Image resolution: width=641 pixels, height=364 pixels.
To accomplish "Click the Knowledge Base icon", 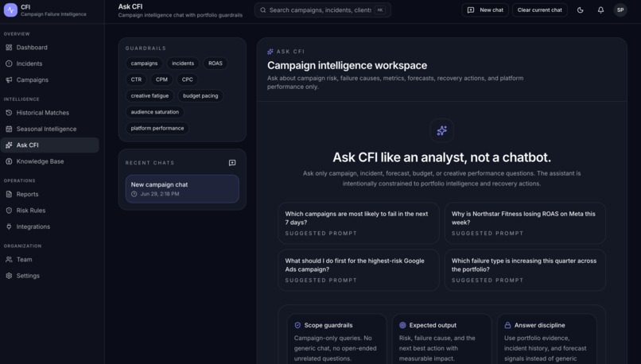I will click(9, 161).
